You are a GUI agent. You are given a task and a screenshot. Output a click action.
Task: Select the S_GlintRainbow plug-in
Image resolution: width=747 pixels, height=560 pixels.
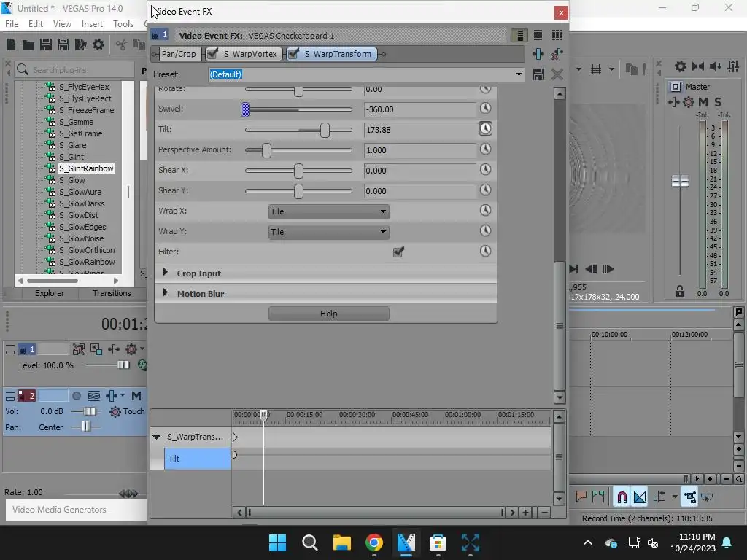(86, 168)
